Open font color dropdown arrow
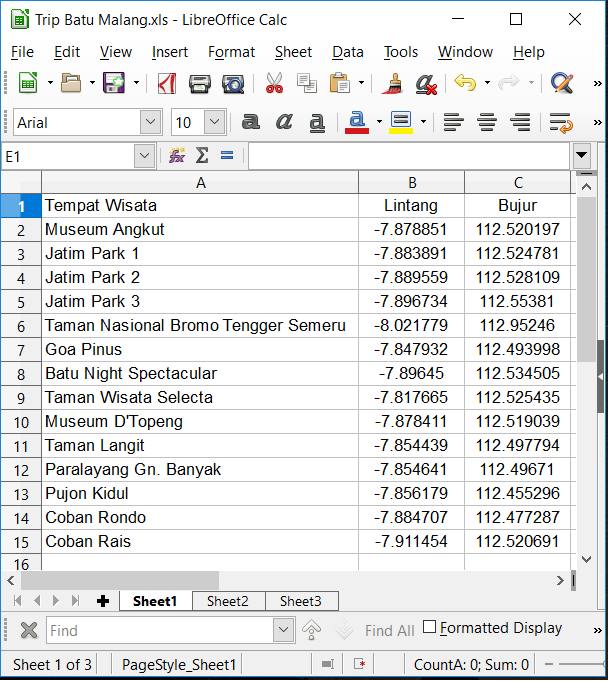Screen dimensions: 608x681 [379, 122]
